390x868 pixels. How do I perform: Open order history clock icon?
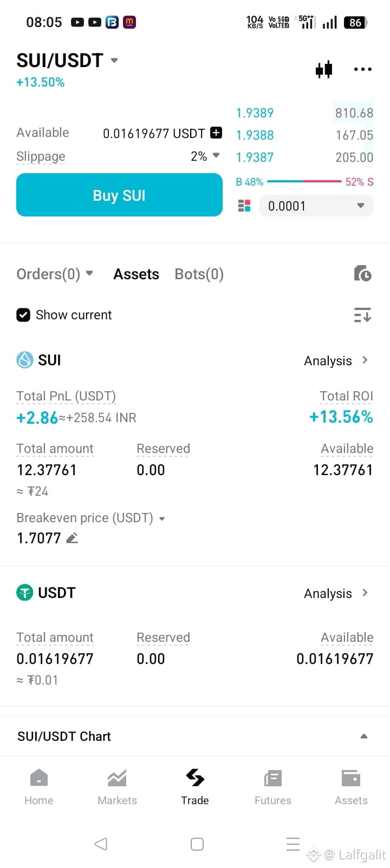[x=362, y=273]
